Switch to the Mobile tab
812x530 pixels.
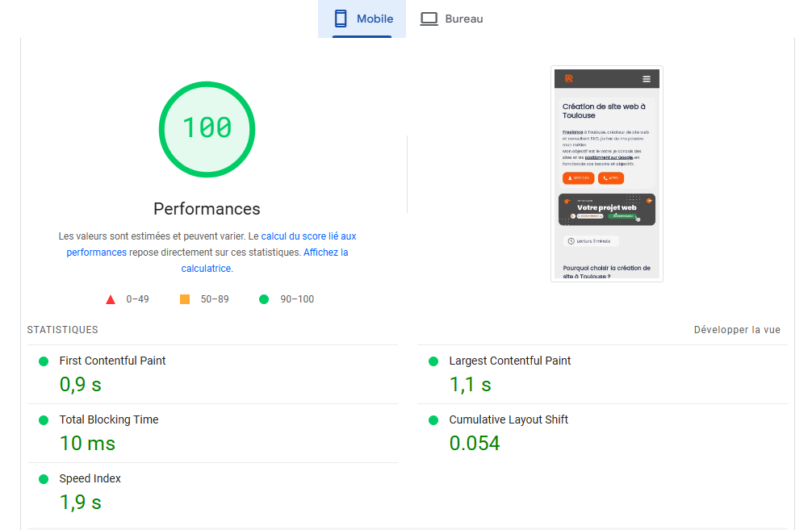362,19
